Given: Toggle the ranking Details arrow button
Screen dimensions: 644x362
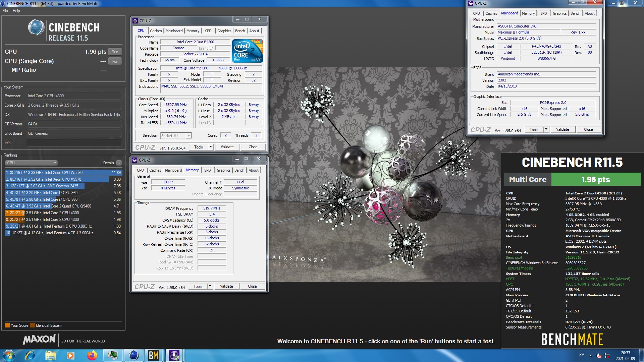Looking at the screenshot, I should pos(119,163).
